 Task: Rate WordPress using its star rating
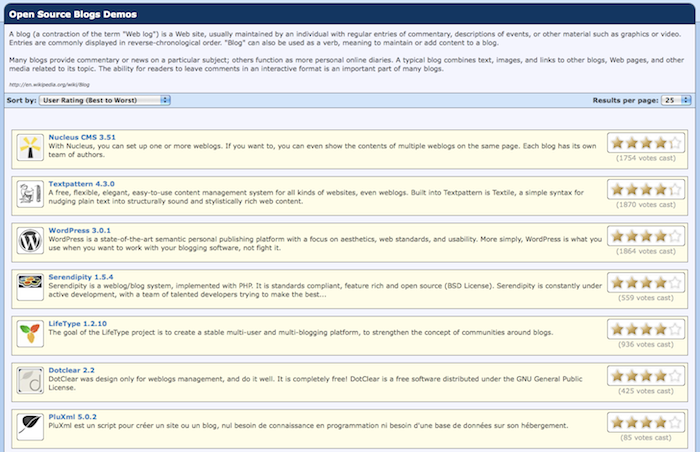pos(647,236)
